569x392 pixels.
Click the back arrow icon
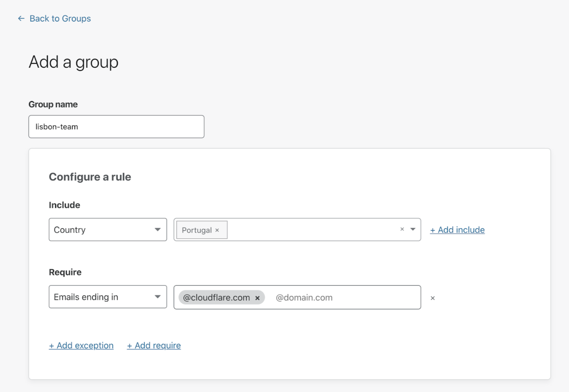tap(21, 19)
